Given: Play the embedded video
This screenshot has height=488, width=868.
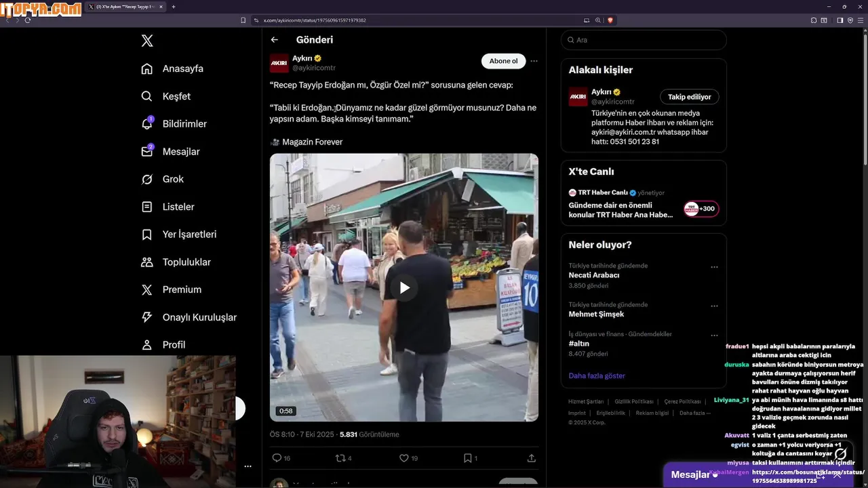Looking at the screenshot, I should coord(404,287).
